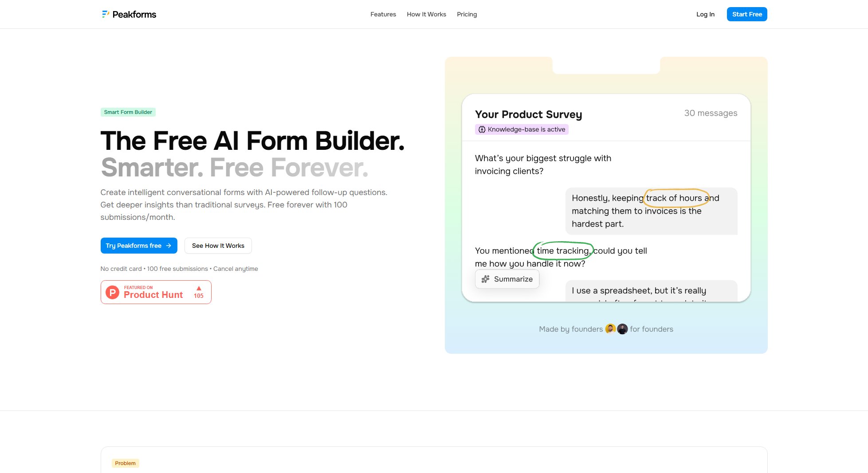Viewport: 868px width, 473px height.
Task: Click the Product Hunt upvote triangle
Action: (x=199, y=288)
